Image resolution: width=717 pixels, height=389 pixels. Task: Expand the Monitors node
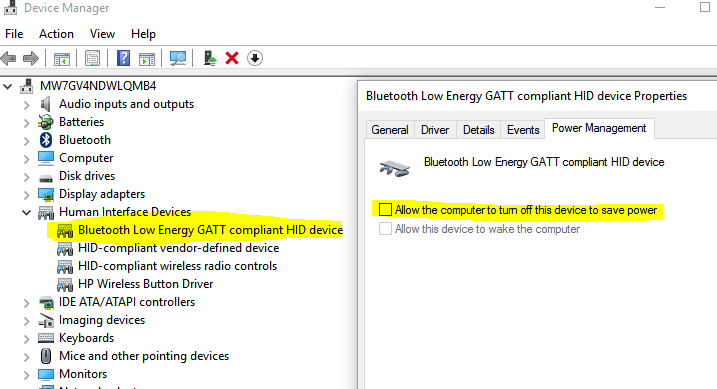pyautogui.click(x=27, y=375)
